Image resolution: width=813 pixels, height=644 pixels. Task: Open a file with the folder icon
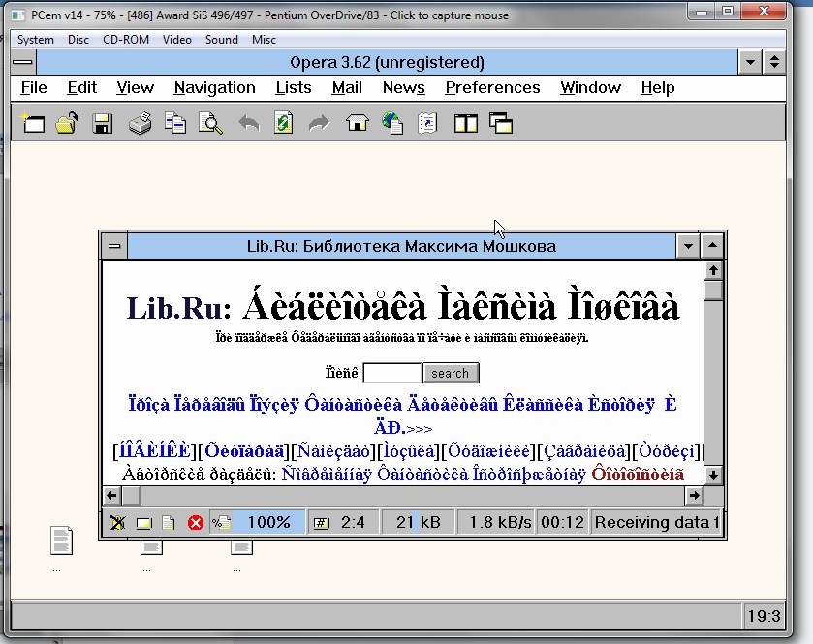click(x=68, y=123)
